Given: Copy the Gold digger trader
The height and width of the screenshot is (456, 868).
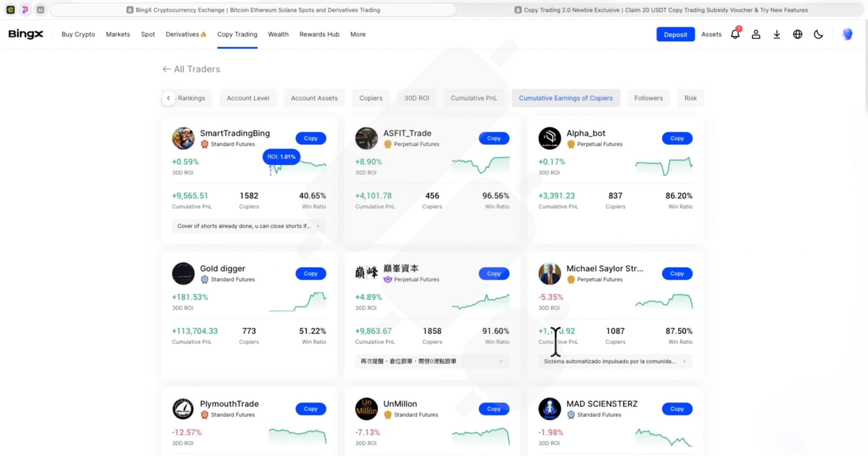Looking at the screenshot, I should click(310, 273).
